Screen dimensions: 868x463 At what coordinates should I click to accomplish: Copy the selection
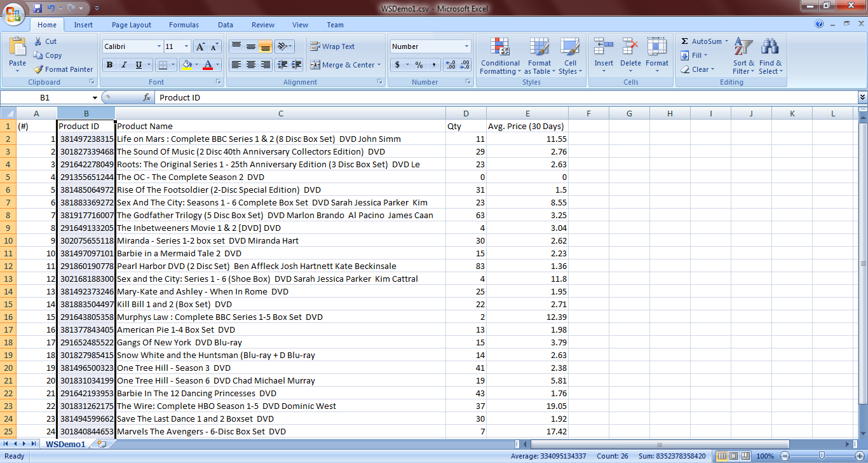click(x=48, y=55)
